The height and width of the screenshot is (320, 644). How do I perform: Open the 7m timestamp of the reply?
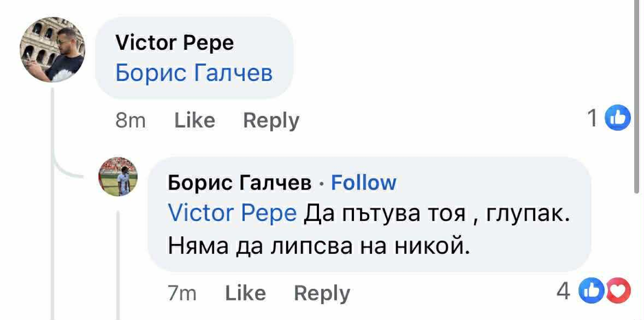[x=182, y=294]
